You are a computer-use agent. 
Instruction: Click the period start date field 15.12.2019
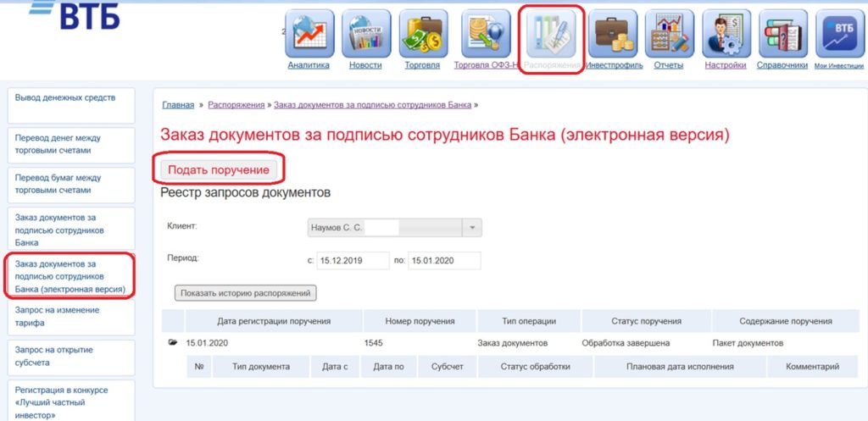point(353,261)
